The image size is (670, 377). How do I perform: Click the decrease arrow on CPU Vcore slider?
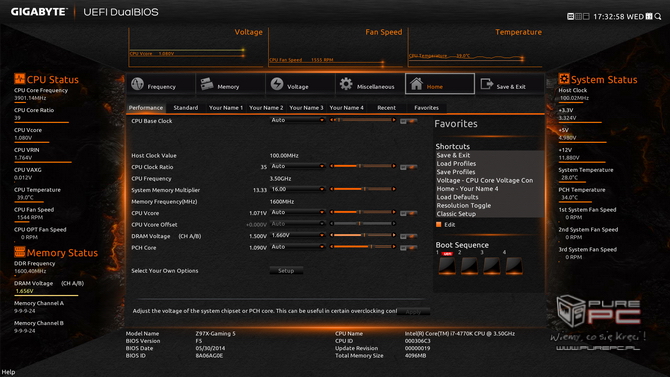pyautogui.click(x=332, y=212)
